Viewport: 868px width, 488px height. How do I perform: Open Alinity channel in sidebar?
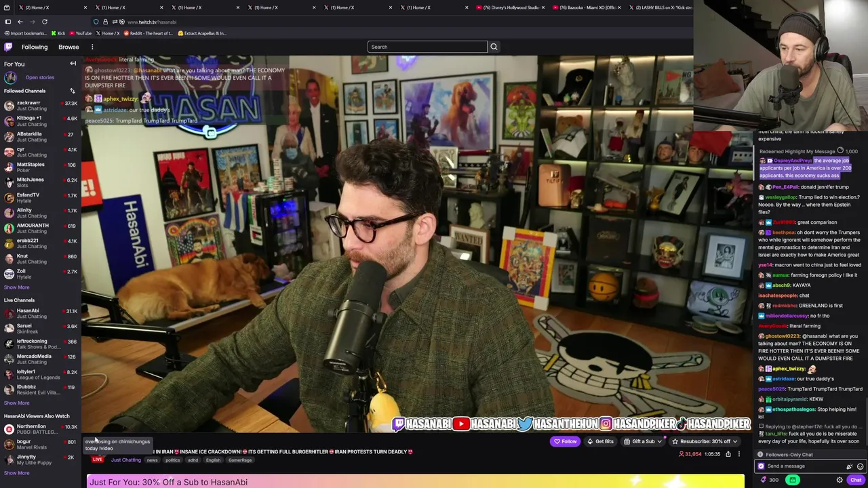[x=41, y=213]
